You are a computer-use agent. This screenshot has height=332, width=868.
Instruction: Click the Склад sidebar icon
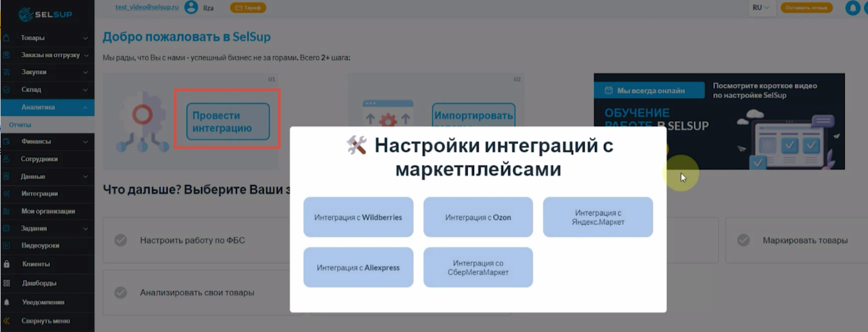tap(6, 89)
